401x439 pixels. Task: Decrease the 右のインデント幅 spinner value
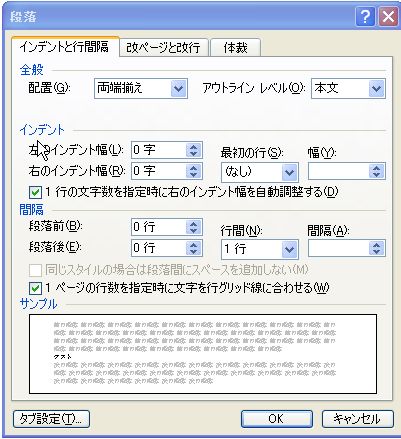[194, 175]
